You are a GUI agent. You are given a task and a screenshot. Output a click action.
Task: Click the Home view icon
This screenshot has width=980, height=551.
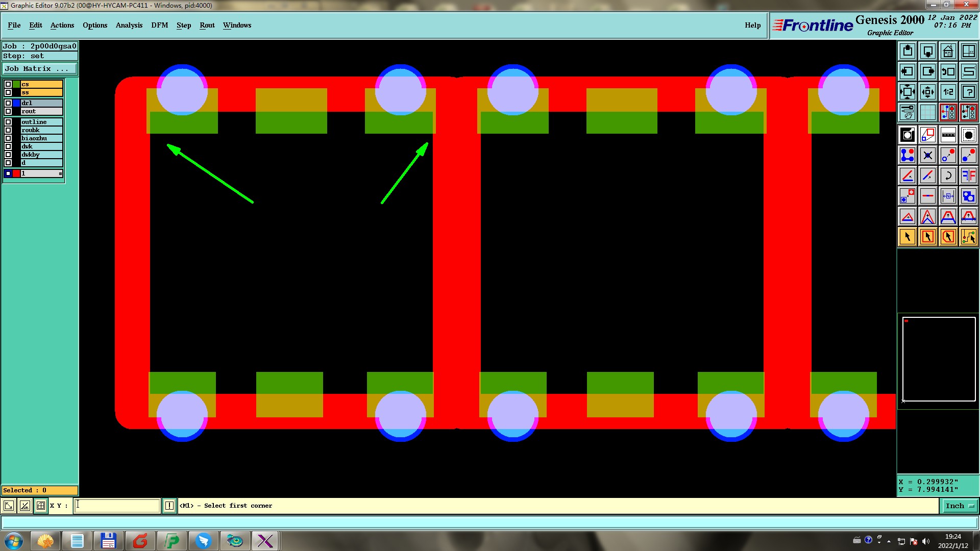pyautogui.click(x=948, y=51)
